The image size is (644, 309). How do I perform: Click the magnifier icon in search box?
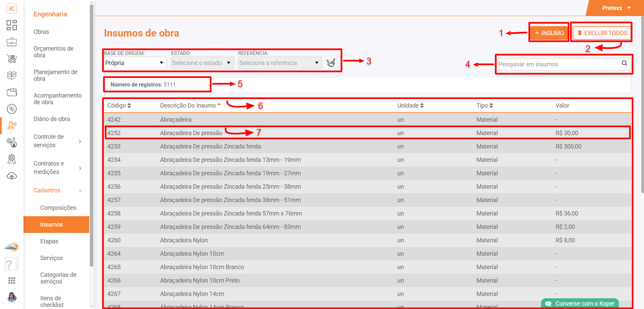click(624, 63)
